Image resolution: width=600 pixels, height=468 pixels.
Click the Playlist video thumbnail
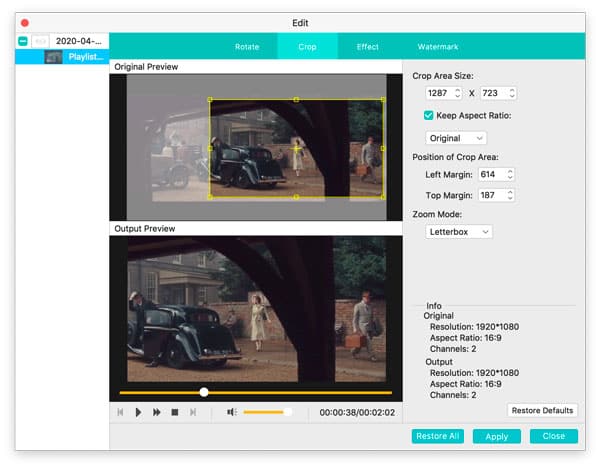(x=54, y=57)
